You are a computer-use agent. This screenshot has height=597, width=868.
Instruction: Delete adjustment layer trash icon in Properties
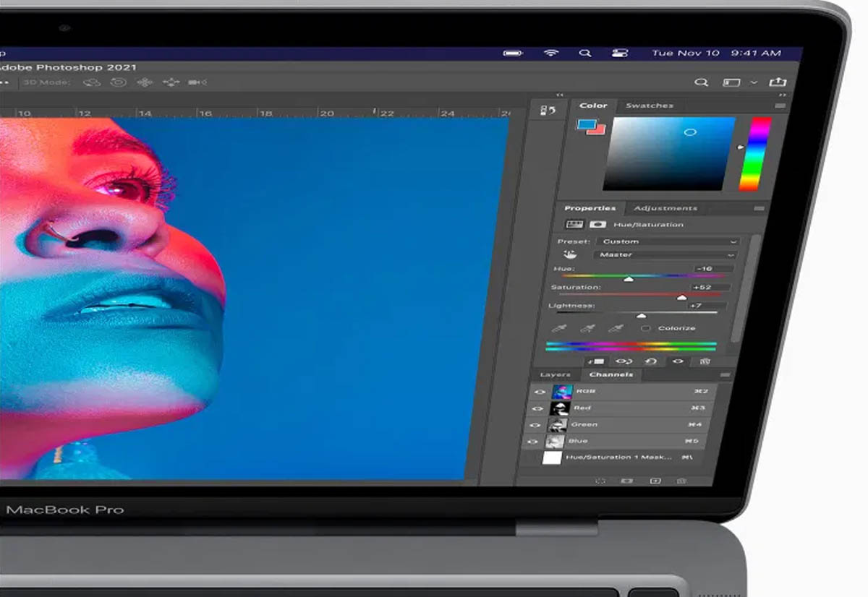pyautogui.click(x=705, y=361)
